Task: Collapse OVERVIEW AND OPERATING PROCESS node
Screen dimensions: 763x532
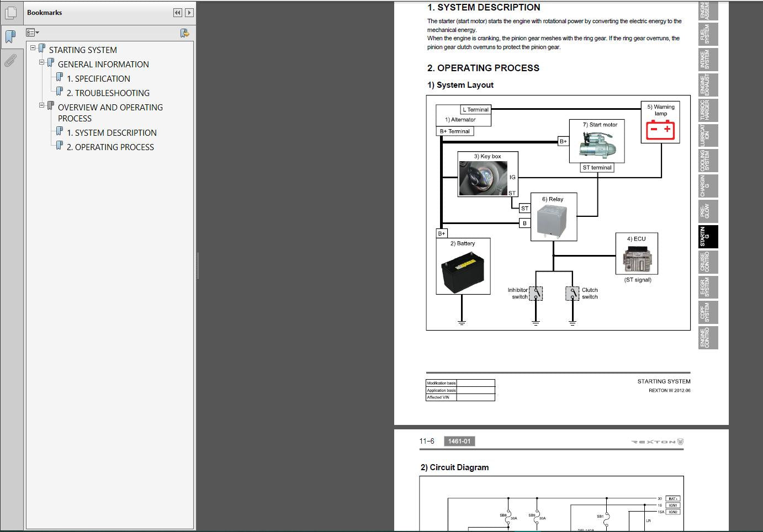Action: [41, 105]
